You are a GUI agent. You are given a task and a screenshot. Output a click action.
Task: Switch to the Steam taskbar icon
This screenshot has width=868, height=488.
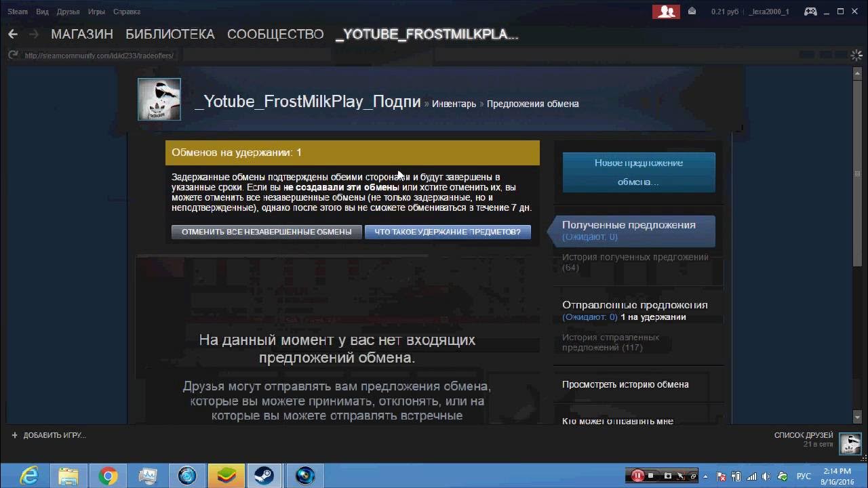coord(264,476)
